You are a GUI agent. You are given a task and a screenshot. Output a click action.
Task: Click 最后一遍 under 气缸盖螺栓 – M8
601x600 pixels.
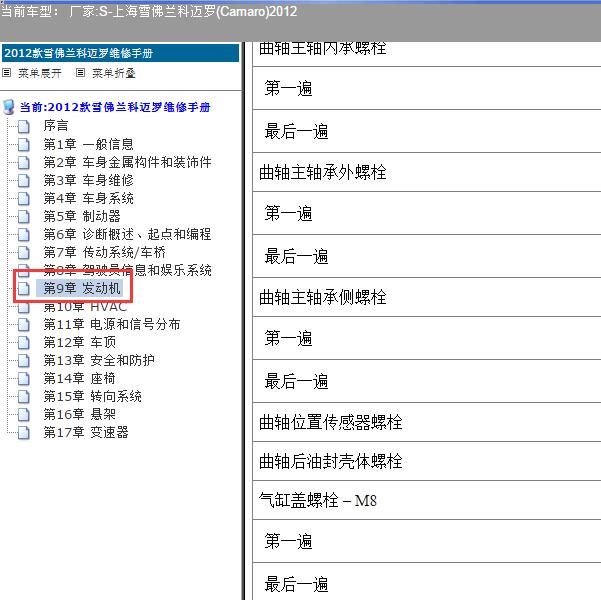pyautogui.click(x=297, y=584)
